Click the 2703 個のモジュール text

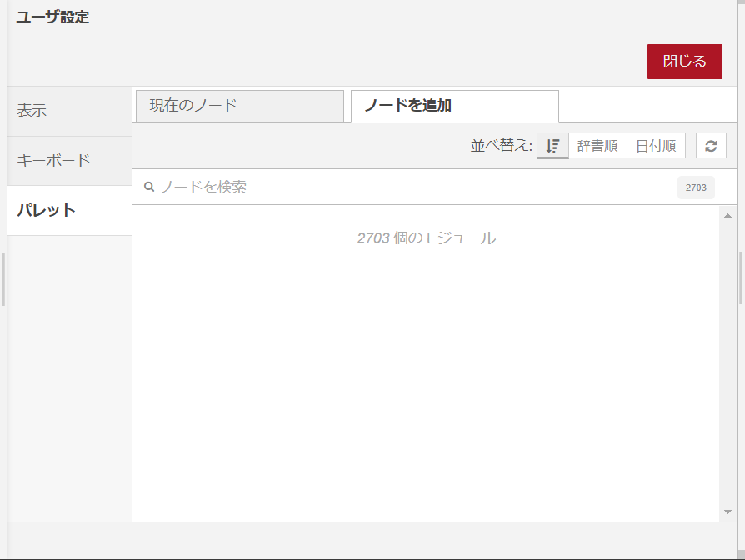[426, 238]
